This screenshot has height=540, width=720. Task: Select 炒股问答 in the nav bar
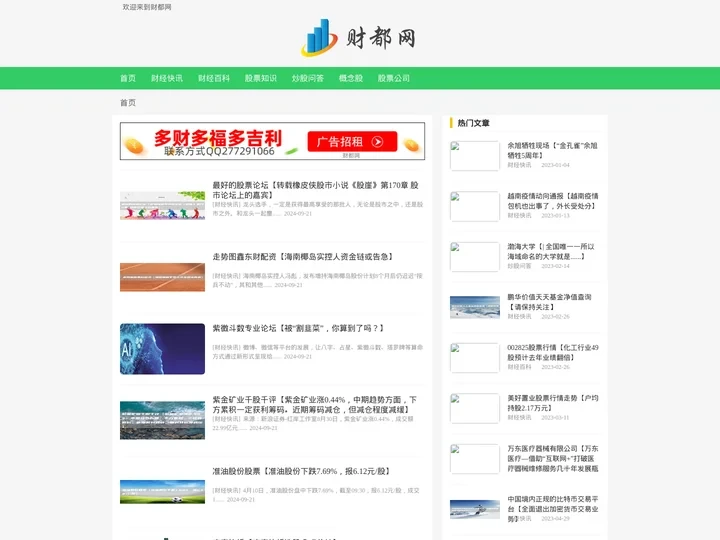308,78
